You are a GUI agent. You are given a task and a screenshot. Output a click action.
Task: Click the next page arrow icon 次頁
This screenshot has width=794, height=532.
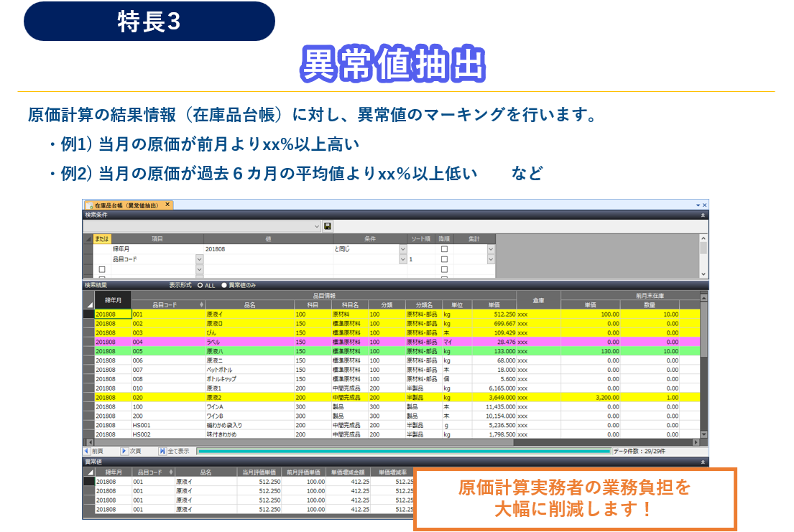click(x=124, y=450)
